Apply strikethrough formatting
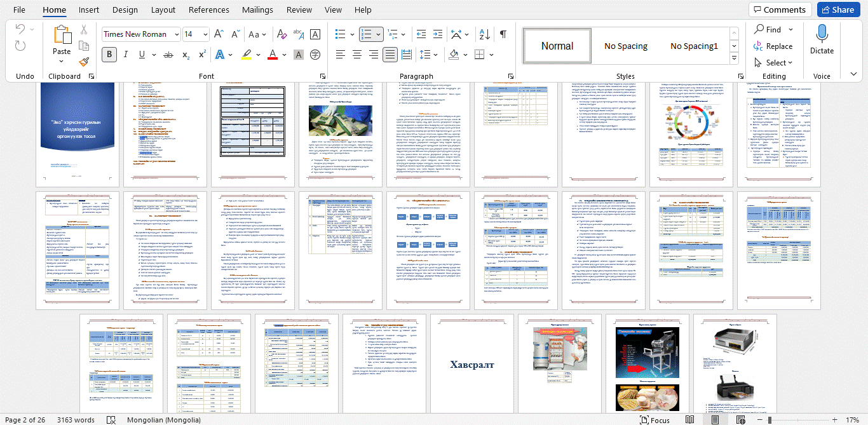This screenshot has width=868, height=425. pyautogui.click(x=168, y=55)
